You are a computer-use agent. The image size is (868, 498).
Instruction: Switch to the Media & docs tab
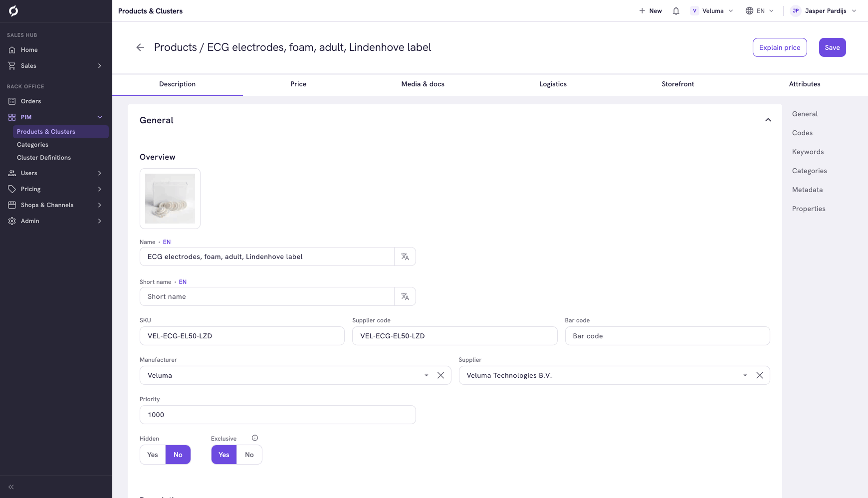click(x=423, y=84)
